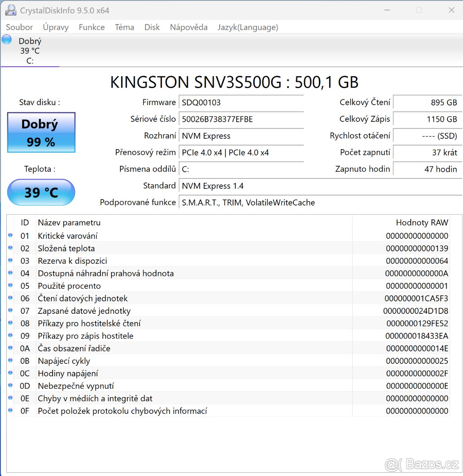The height and width of the screenshot is (476, 463).
Task: Click the status dot beside Složená teplota
Action: click(x=10, y=248)
